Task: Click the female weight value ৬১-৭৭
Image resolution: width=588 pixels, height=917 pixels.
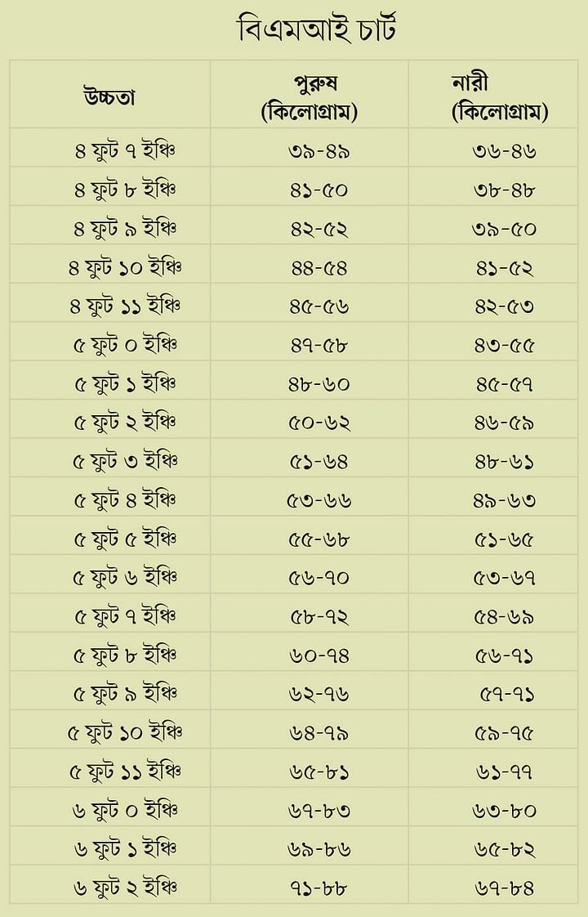Action: coord(504,772)
